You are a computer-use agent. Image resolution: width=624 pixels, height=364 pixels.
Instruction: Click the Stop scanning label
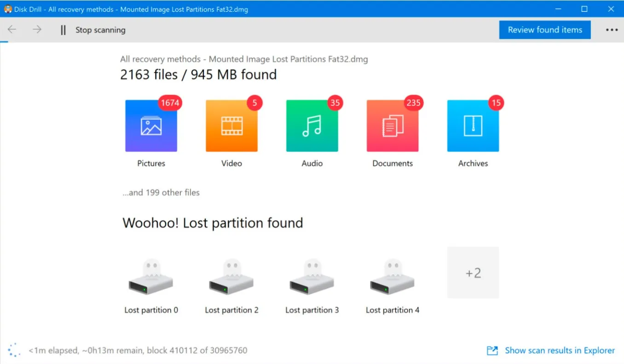coord(100,30)
